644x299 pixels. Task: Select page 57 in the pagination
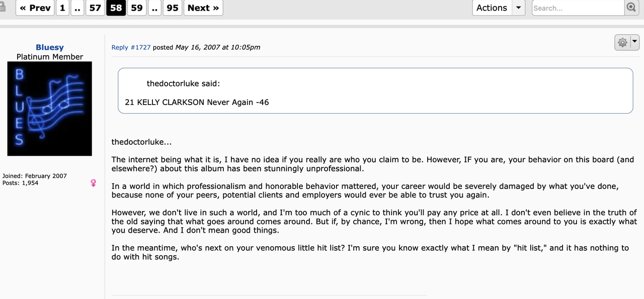click(x=95, y=8)
